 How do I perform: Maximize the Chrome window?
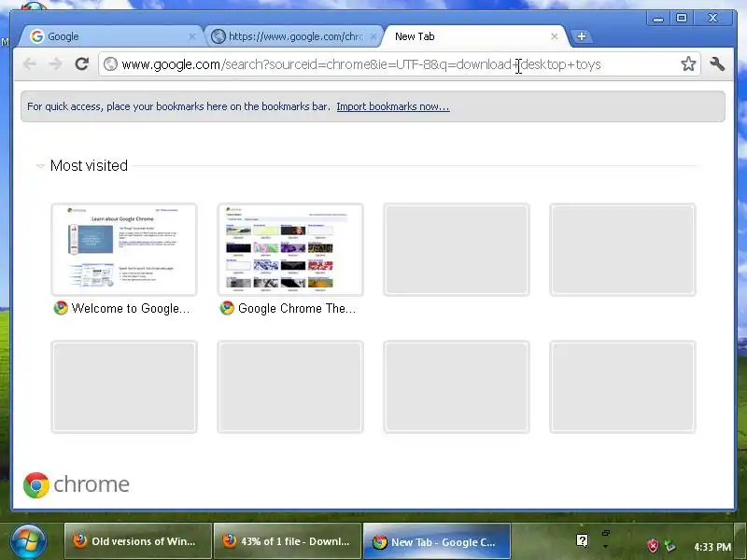click(x=682, y=18)
